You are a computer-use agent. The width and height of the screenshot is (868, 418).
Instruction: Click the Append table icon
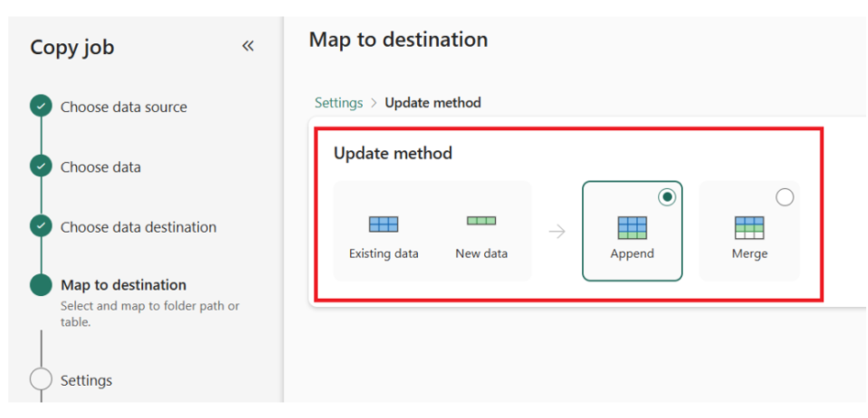click(632, 227)
